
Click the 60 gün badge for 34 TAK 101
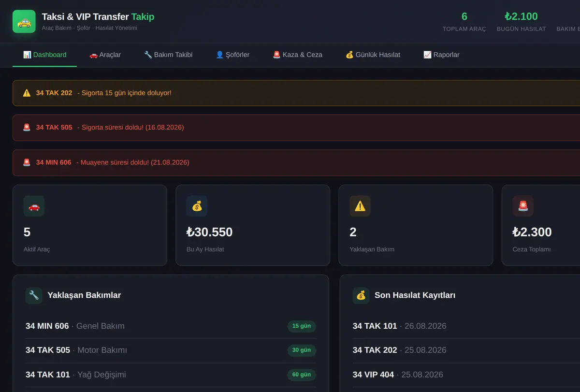[x=302, y=375]
